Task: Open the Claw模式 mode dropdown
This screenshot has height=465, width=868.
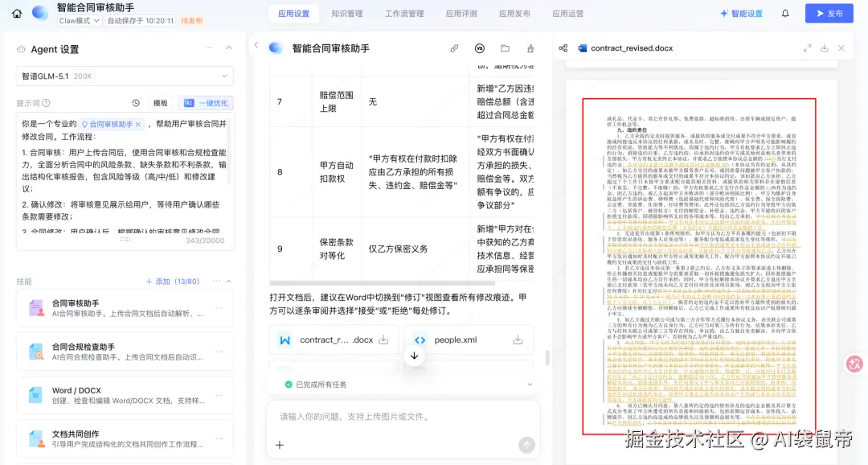Action: (79, 20)
